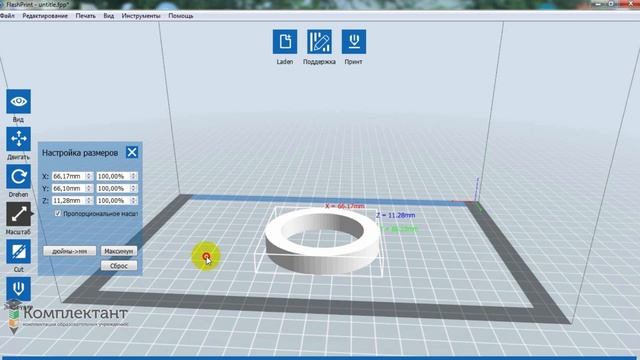The width and height of the screenshot is (640, 360).
Task: Adjust the X mm spinner arrows
Action: [89, 176]
